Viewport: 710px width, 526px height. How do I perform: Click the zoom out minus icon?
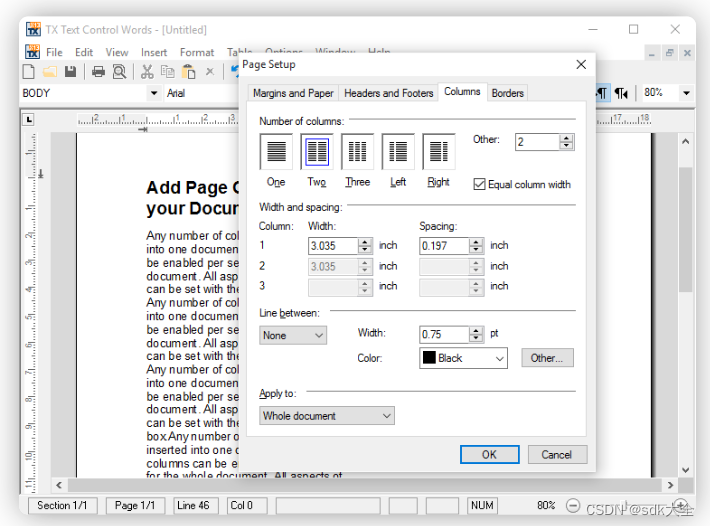click(x=574, y=506)
